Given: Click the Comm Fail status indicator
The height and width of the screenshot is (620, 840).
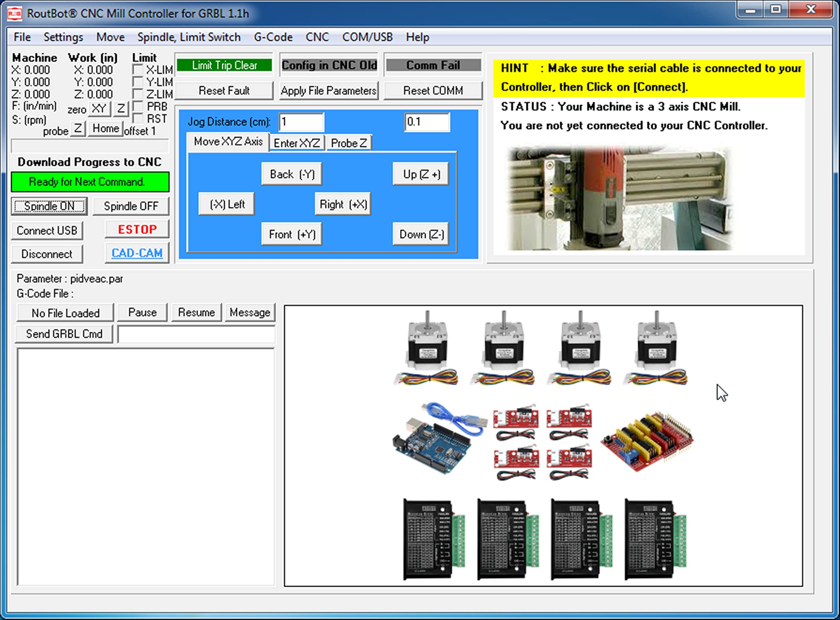Looking at the screenshot, I should (x=433, y=65).
